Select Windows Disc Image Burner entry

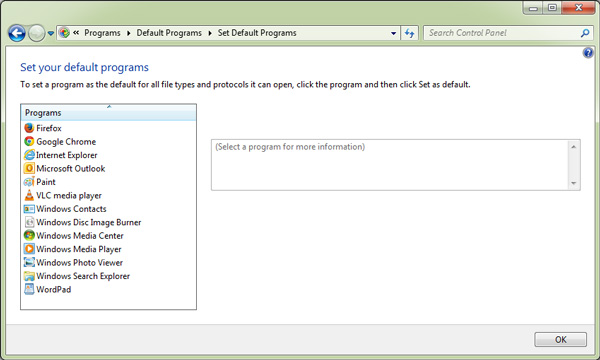(89, 222)
